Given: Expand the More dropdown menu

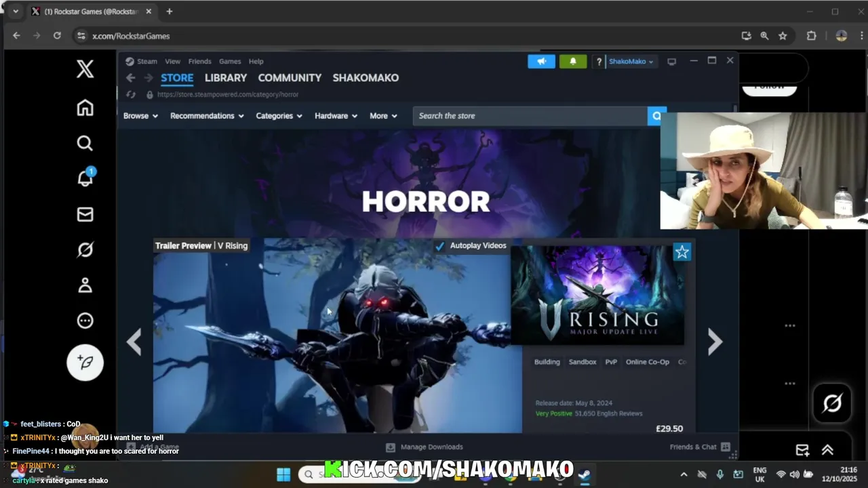Looking at the screenshot, I should pos(383,116).
